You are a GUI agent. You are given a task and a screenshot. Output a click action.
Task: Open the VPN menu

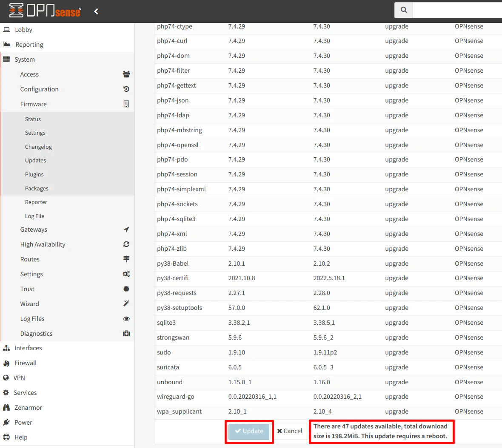[19, 378]
